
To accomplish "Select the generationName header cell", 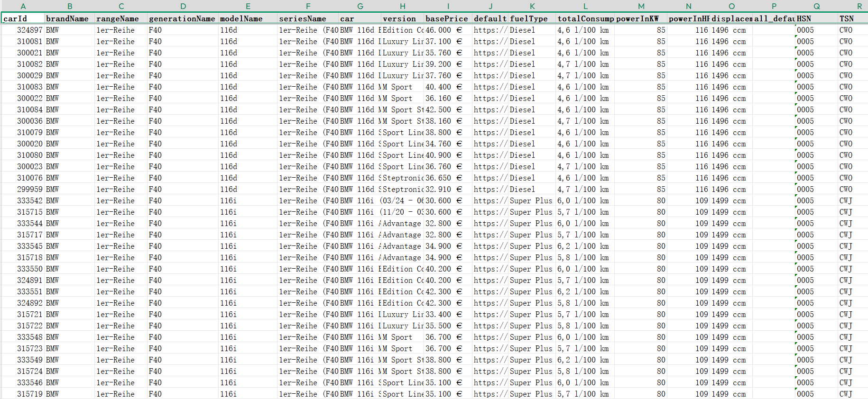I will point(182,18).
